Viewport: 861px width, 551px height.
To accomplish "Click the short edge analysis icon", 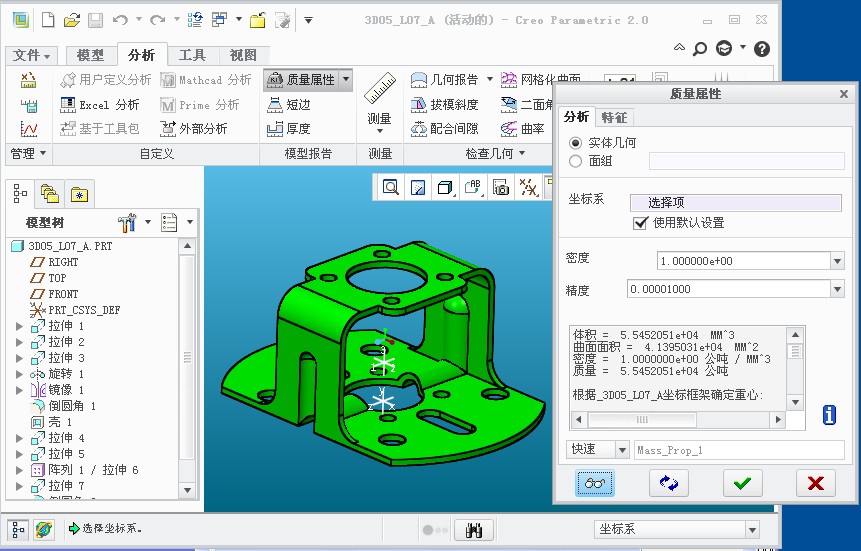I will 276,105.
